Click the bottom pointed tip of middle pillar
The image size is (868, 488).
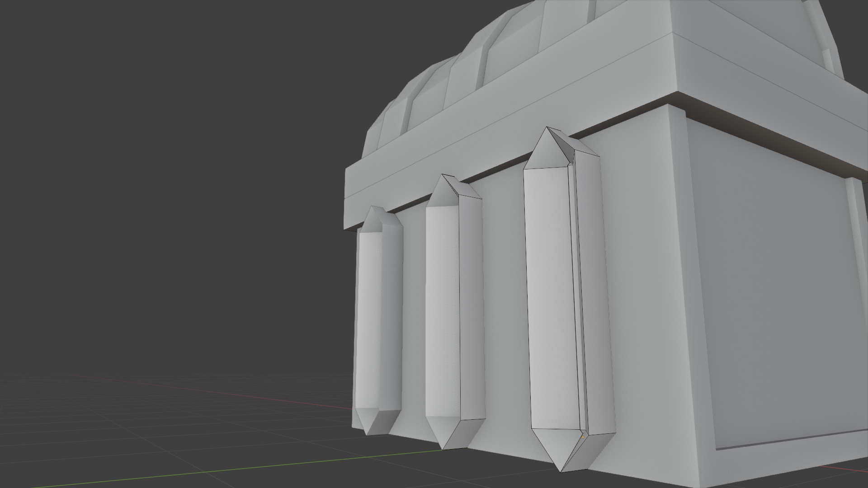pos(443,449)
